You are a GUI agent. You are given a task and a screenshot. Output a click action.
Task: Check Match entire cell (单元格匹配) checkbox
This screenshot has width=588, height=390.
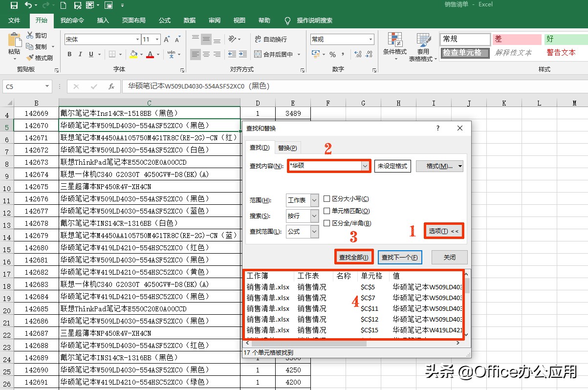327,211
